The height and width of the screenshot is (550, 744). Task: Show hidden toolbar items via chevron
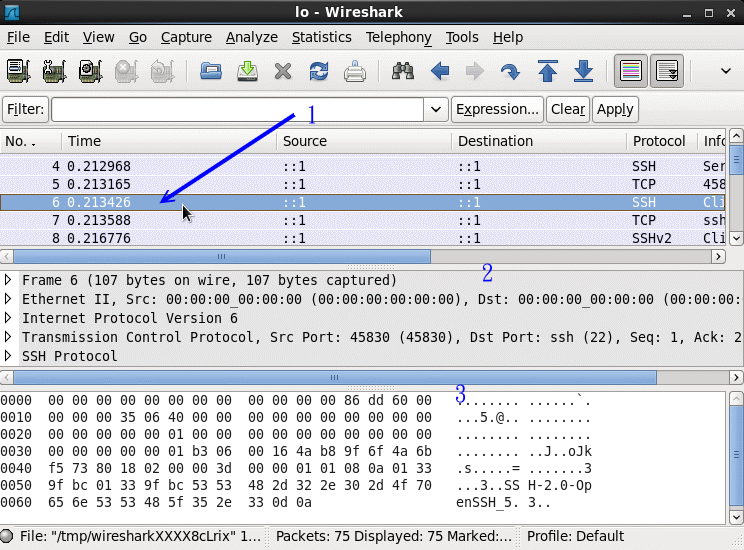pos(726,71)
